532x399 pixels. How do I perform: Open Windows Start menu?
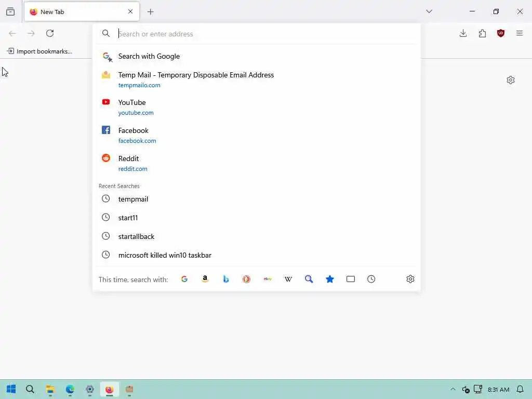11,389
